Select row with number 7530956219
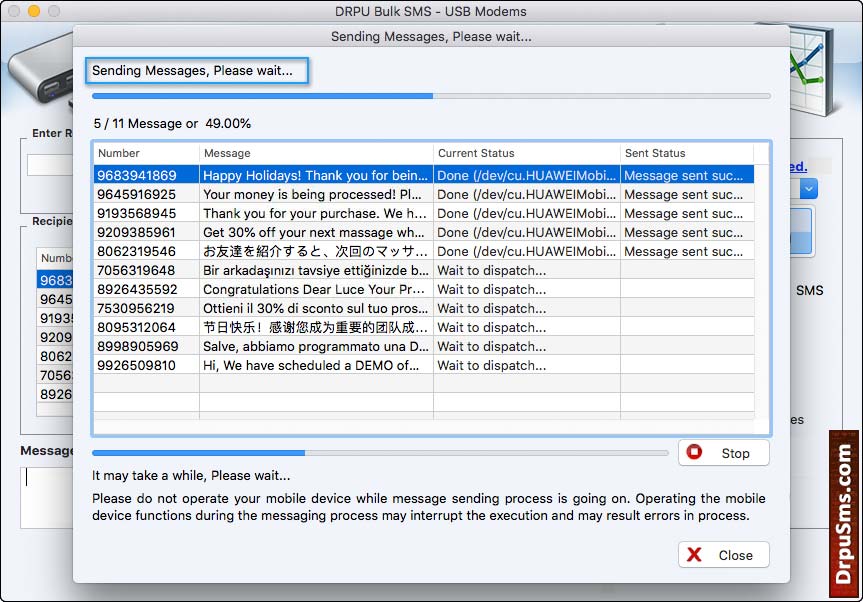The height and width of the screenshot is (602, 863). click(423, 308)
